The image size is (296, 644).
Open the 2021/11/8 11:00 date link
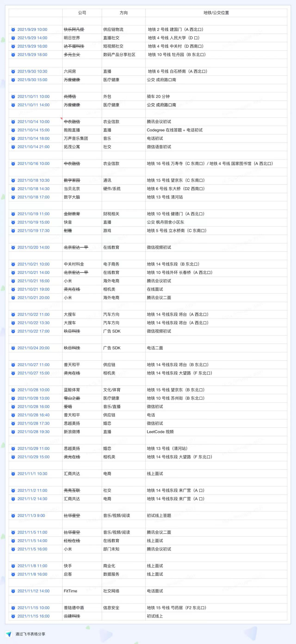[x=32, y=566]
